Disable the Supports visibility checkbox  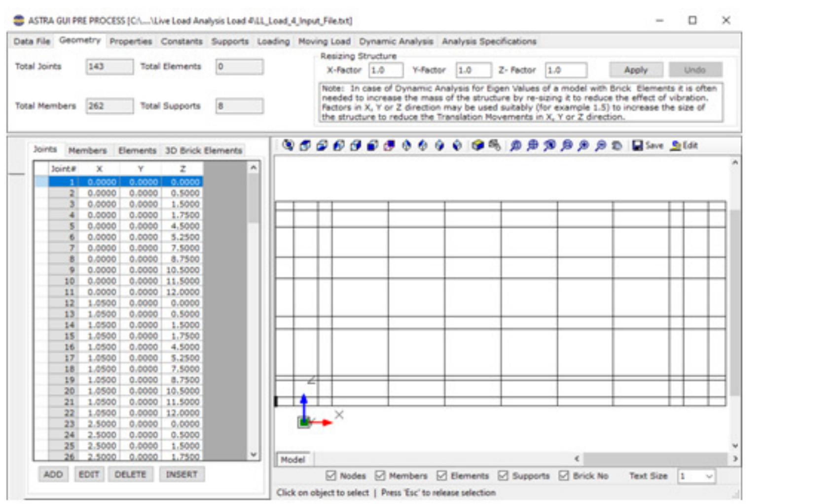502,476
